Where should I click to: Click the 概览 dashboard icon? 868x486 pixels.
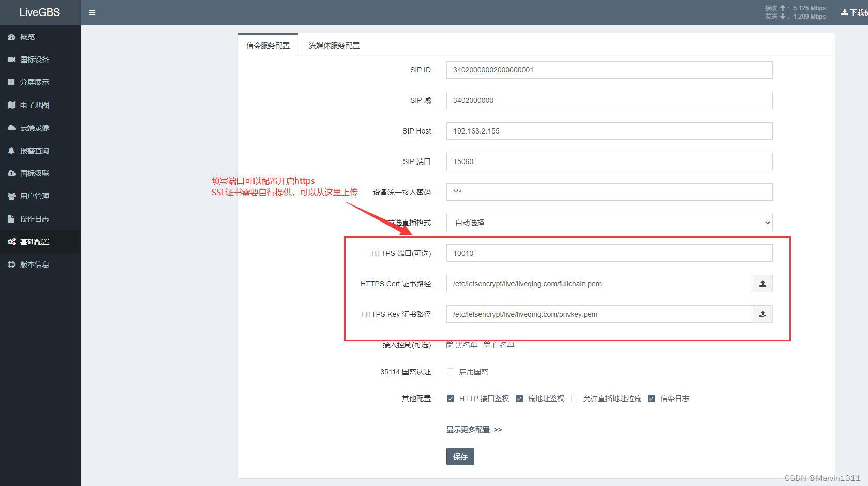tap(11, 37)
